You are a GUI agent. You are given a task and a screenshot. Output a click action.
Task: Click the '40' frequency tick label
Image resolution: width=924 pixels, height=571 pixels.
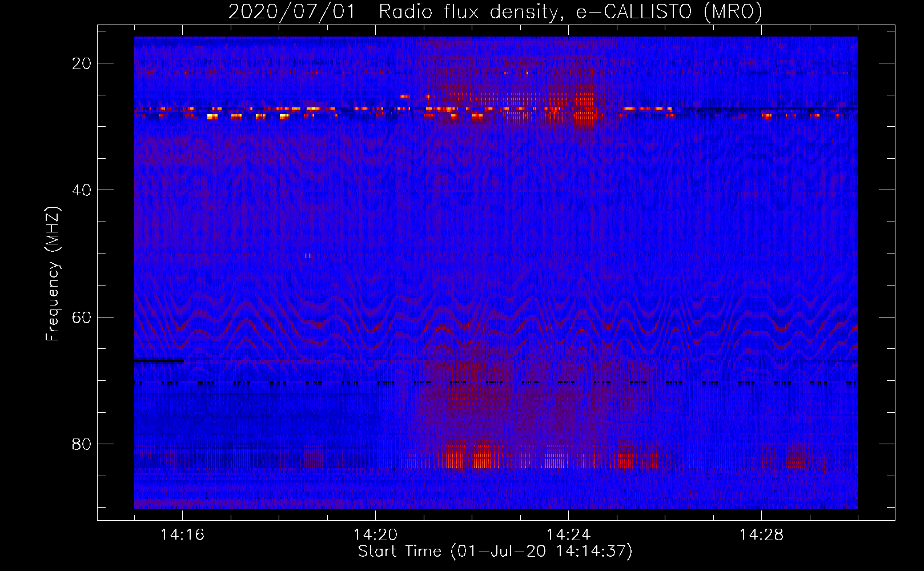82,190
